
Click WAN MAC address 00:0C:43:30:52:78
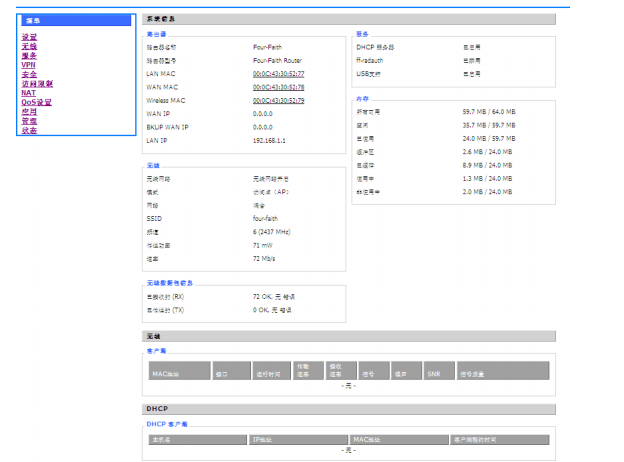pyautogui.click(x=279, y=87)
